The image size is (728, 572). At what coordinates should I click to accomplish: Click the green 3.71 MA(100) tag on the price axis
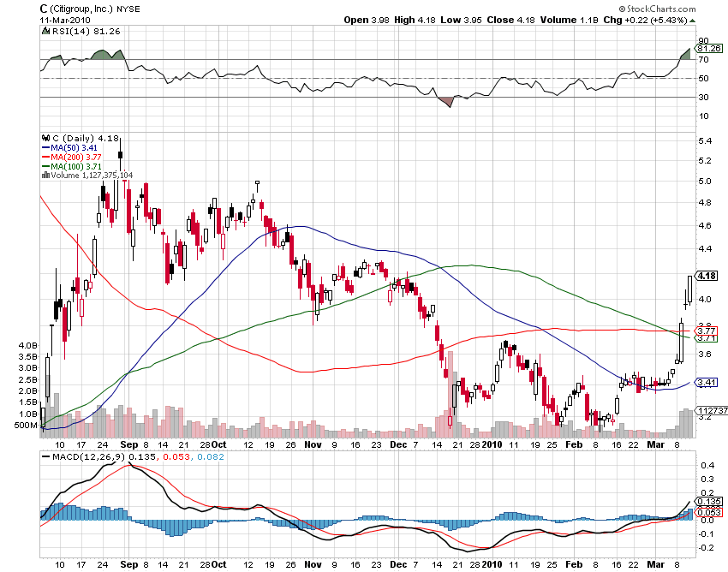(707, 338)
